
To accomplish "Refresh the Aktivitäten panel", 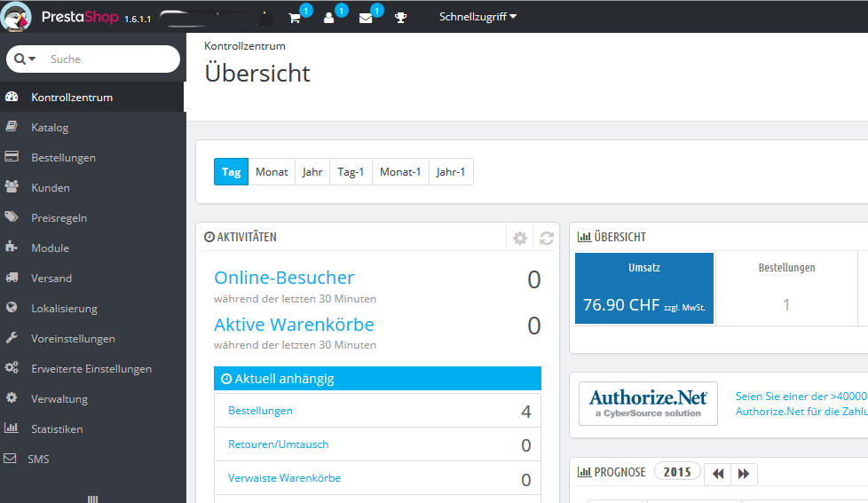I will [547, 238].
